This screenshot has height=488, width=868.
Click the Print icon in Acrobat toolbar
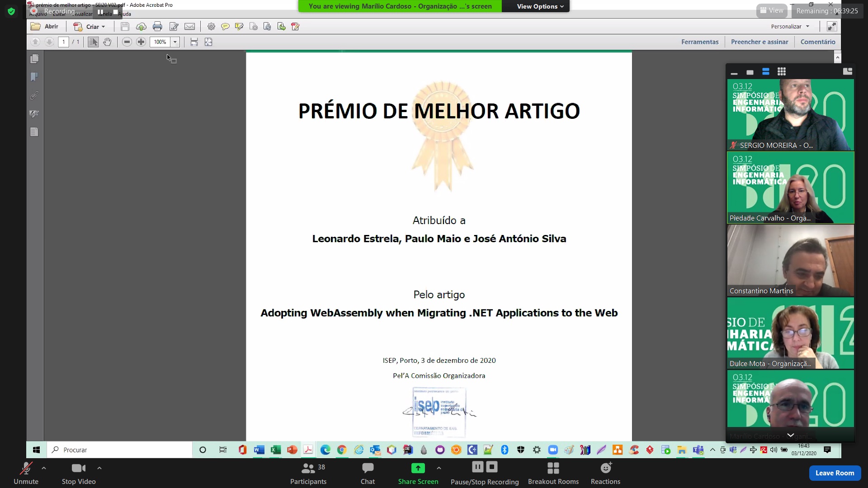point(157,27)
